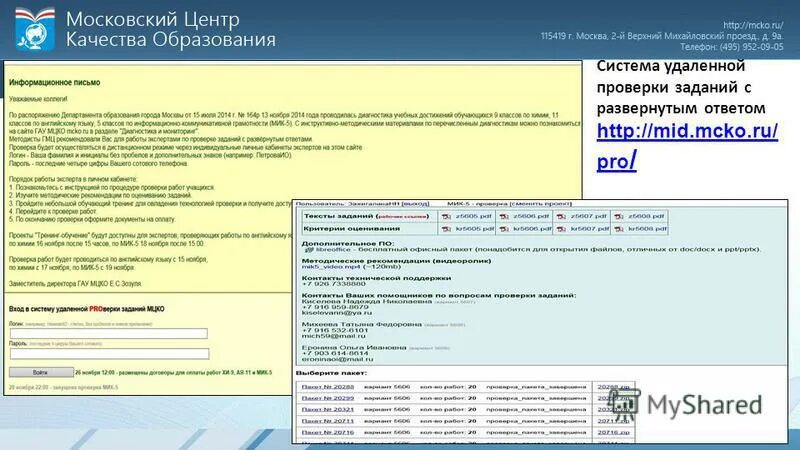Open the z5605.pdf task text file
Image resolution: width=800 pixels, height=450 pixels.
[x=473, y=216]
